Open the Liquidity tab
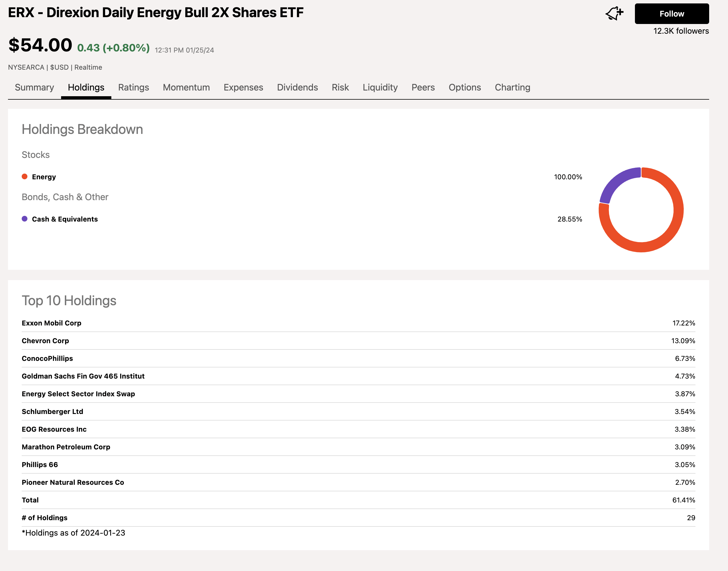The image size is (728, 571). 380,87
